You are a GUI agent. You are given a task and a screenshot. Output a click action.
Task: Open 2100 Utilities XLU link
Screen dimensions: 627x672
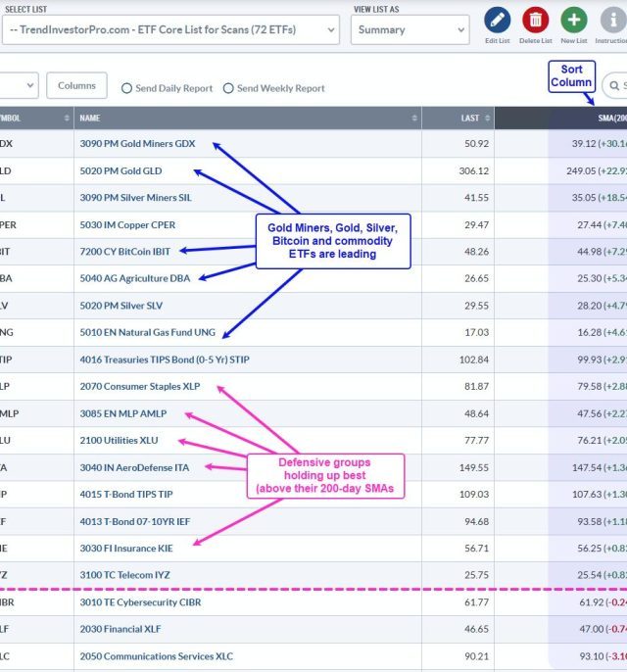click(119, 440)
